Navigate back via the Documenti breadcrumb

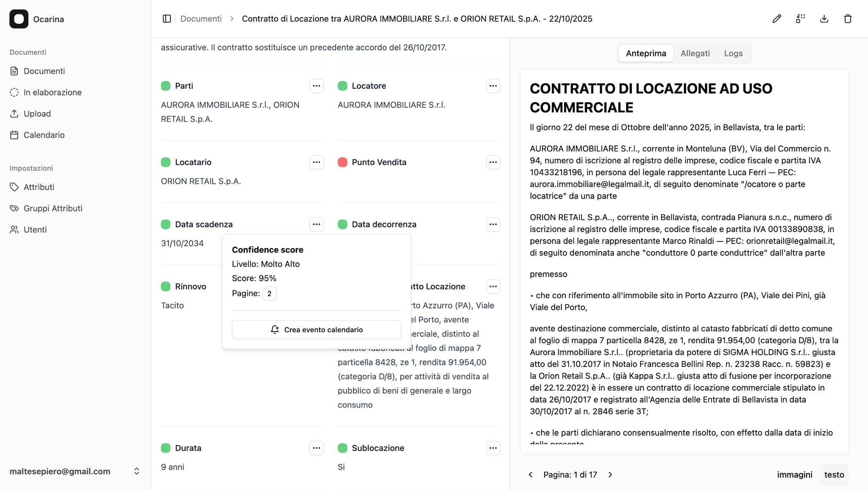(201, 19)
